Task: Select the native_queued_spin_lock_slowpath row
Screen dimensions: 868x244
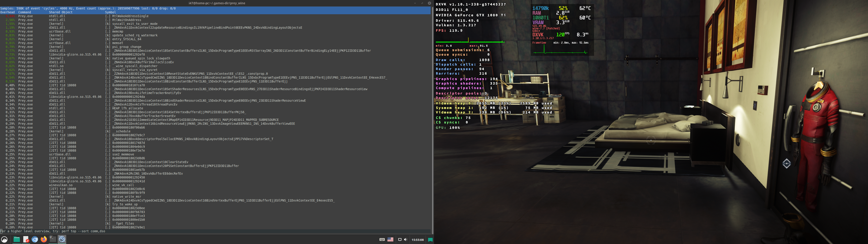Action: [216, 58]
